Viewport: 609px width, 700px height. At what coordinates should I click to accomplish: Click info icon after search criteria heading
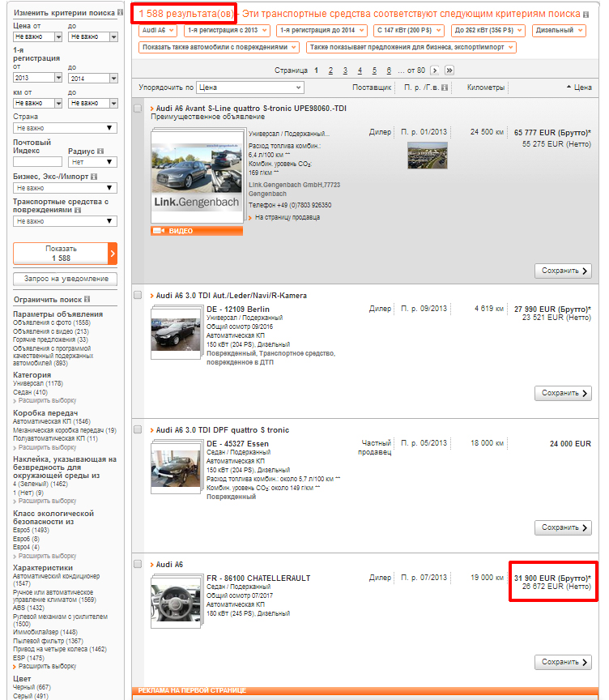[586, 15]
